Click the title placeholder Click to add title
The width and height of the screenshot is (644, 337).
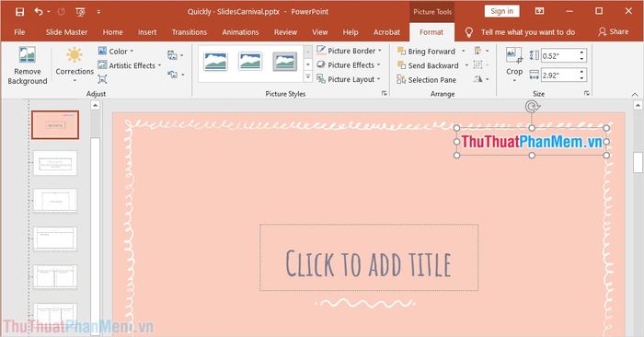tap(369, 258)
